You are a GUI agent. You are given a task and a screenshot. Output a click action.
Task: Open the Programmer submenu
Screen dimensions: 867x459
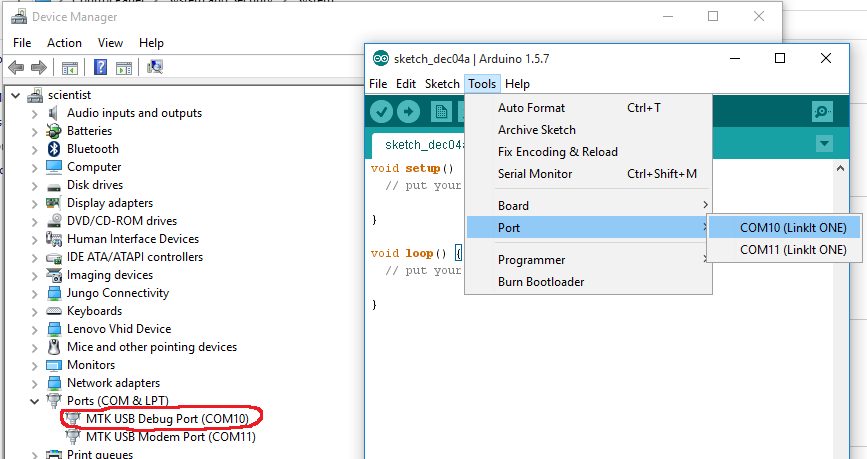point(589,260)
